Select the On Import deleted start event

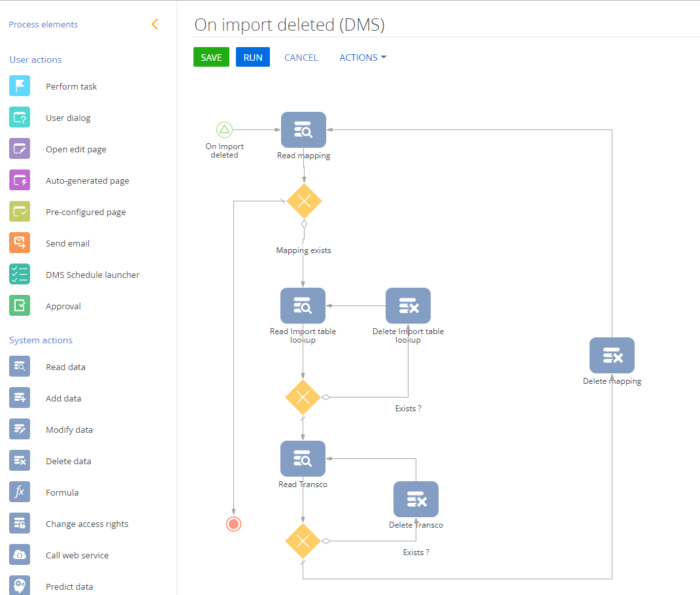coord(224,129)
